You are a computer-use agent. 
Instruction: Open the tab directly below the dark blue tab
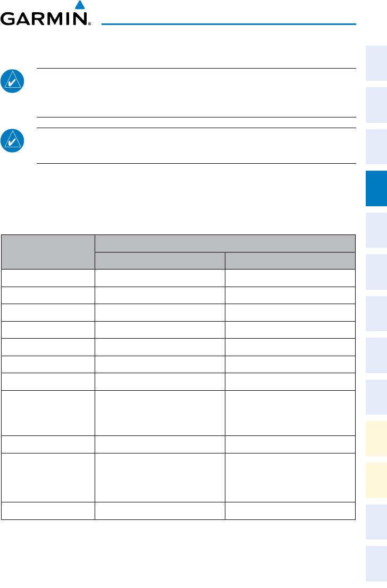[376, 230]
